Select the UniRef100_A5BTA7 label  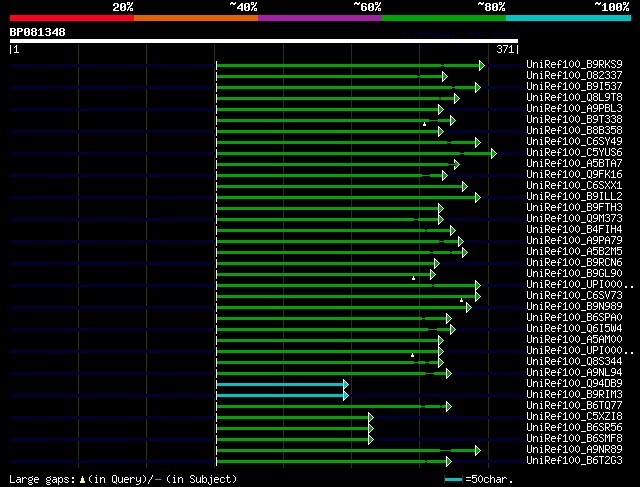click(574, 163)
